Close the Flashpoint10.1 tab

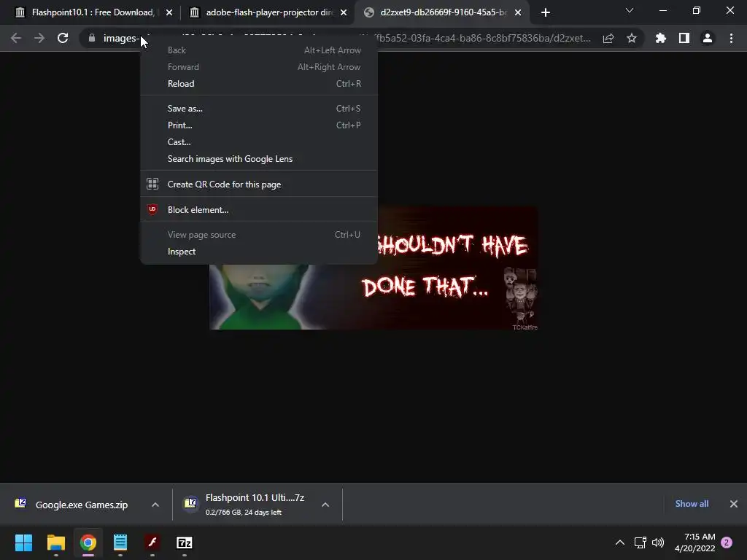[169, 12]
